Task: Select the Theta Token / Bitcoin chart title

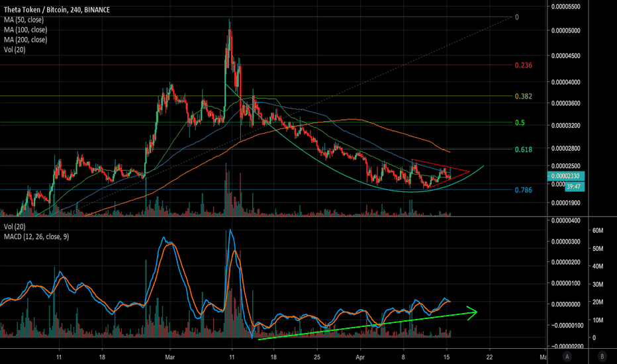Action: [57, 9]
